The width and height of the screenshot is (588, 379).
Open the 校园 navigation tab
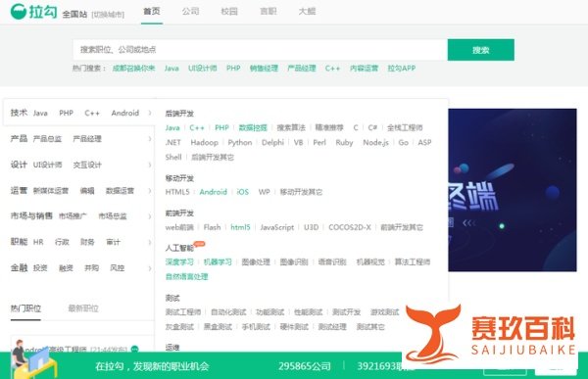(x=229, y=11)
